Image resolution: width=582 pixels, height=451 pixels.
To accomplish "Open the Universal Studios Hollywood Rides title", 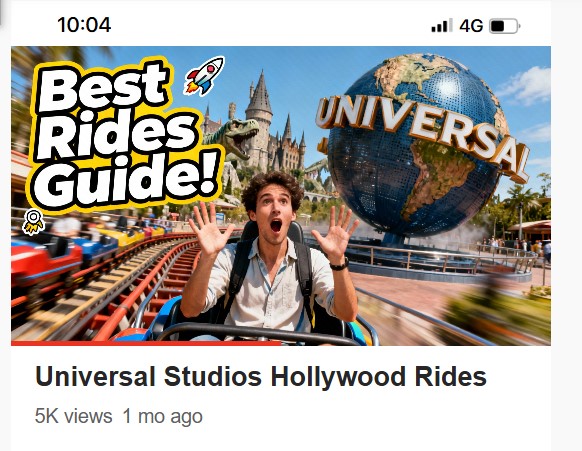I will pos(261,377).
